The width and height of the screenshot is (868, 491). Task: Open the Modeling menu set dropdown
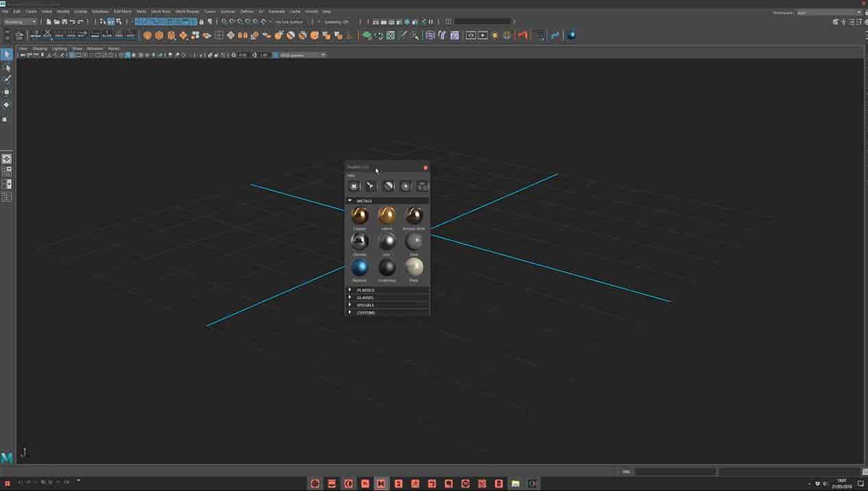21,21
